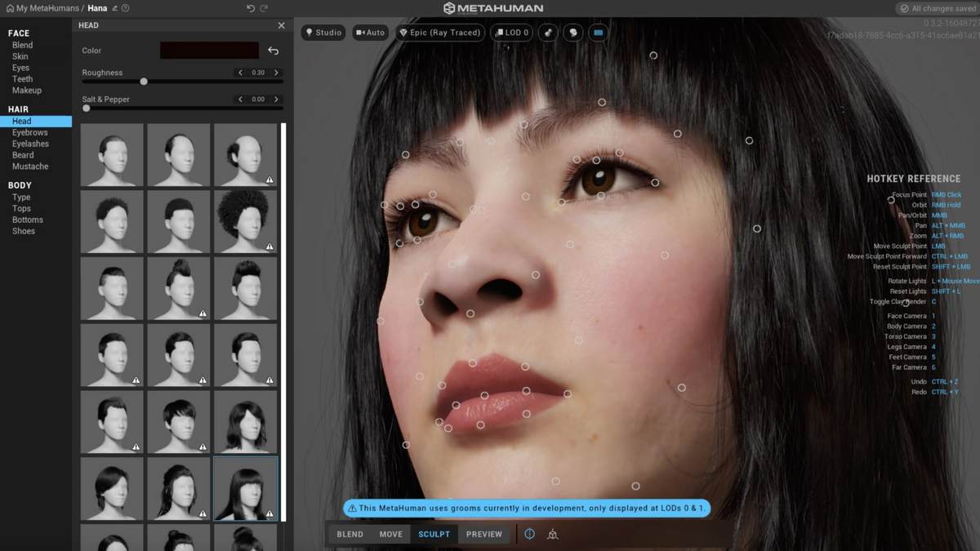Click the render quality icon after LOD 0
This screenshot has width=980, height=551.
tap(549, 33)
